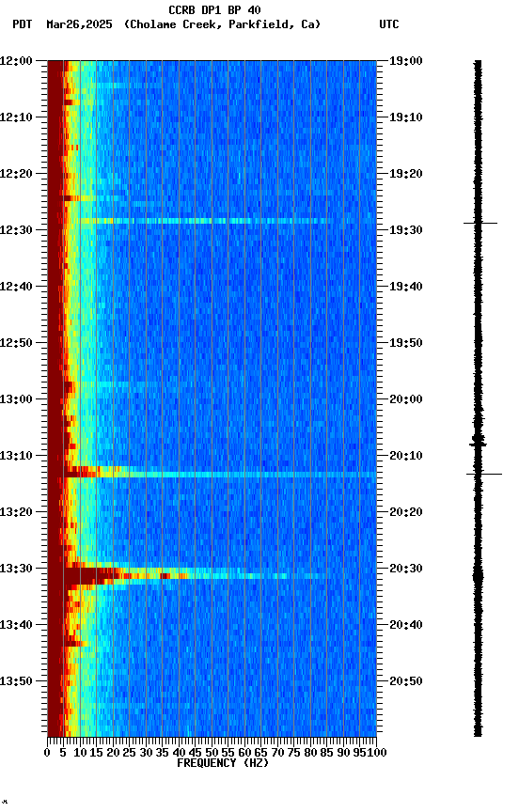Click the 80 Hz frequency axis label
This screenshot has width=519, height=812.
point(310,754)
